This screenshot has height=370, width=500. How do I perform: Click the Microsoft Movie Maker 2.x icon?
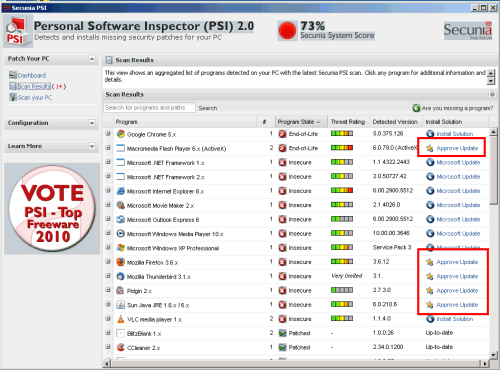[x=120, y=205]
